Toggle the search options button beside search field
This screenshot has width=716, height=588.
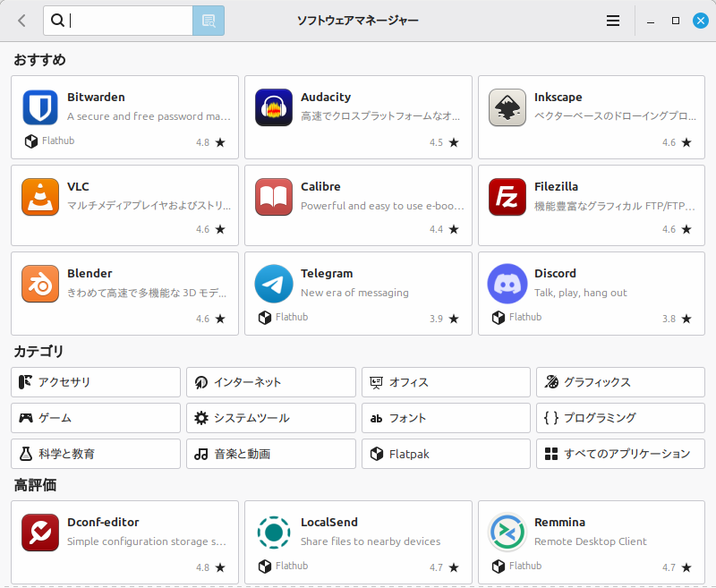click(x=209, y=21)
